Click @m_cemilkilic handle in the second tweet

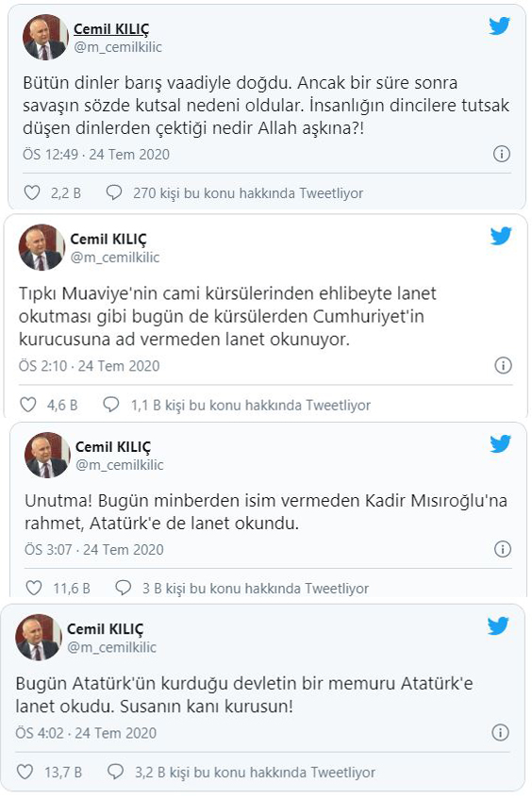click(x=115, y=258)
